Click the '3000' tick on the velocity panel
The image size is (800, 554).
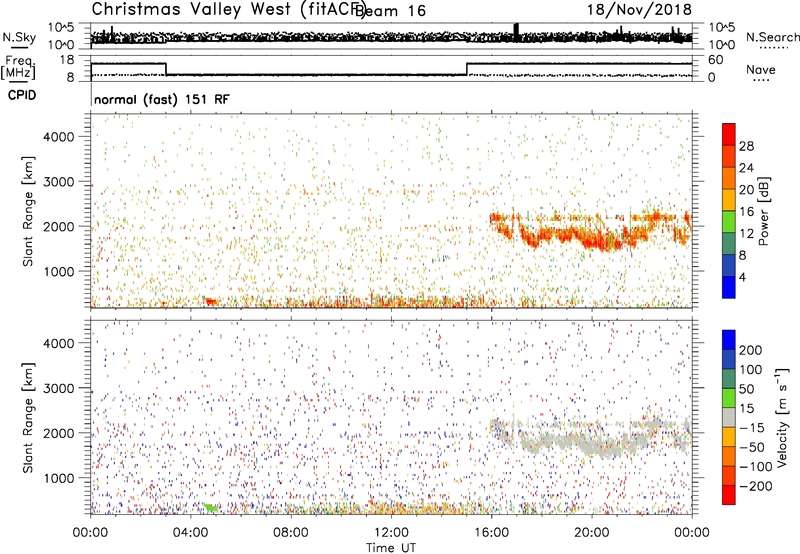[58, 388]
